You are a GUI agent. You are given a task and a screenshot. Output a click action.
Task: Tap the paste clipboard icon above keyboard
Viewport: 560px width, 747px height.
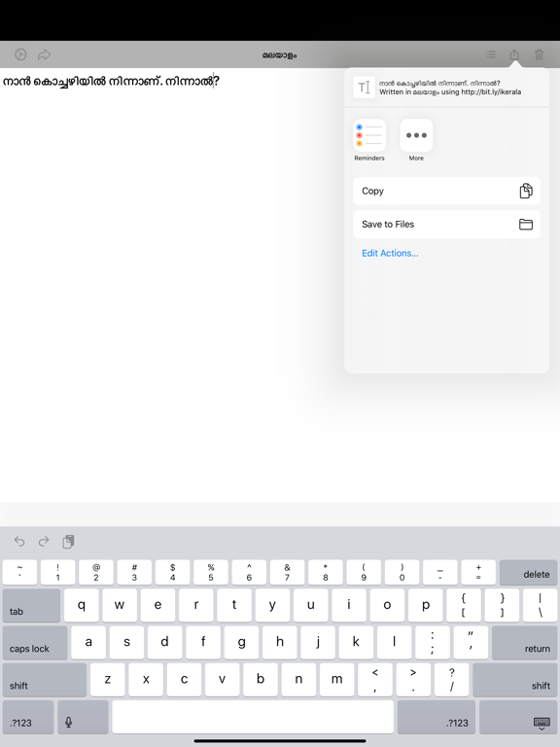pos(68,541)
